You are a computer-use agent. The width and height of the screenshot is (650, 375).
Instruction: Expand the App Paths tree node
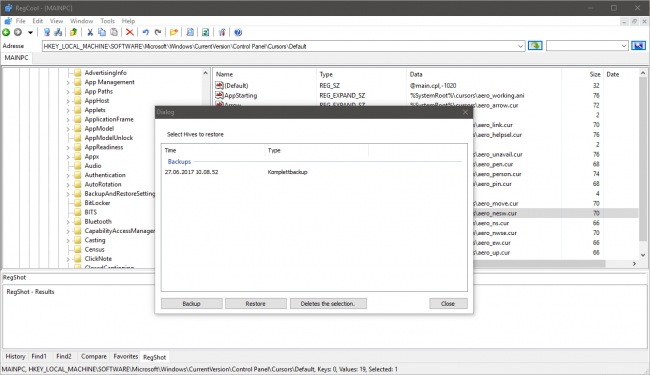coord(68,92)
